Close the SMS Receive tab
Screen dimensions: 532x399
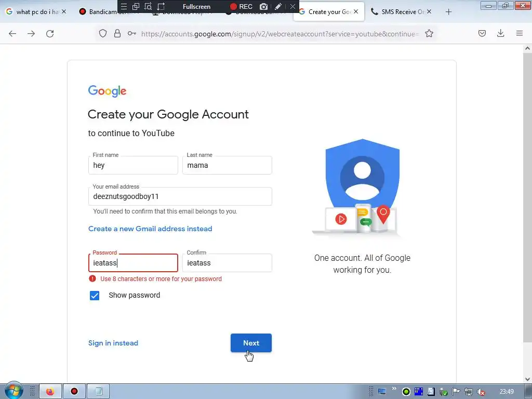click(x=429, y=11)
